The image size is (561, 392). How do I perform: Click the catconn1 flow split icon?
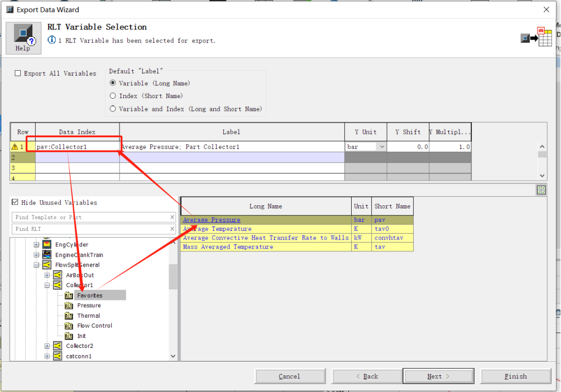pyautogui.click(x=57, y=356)
